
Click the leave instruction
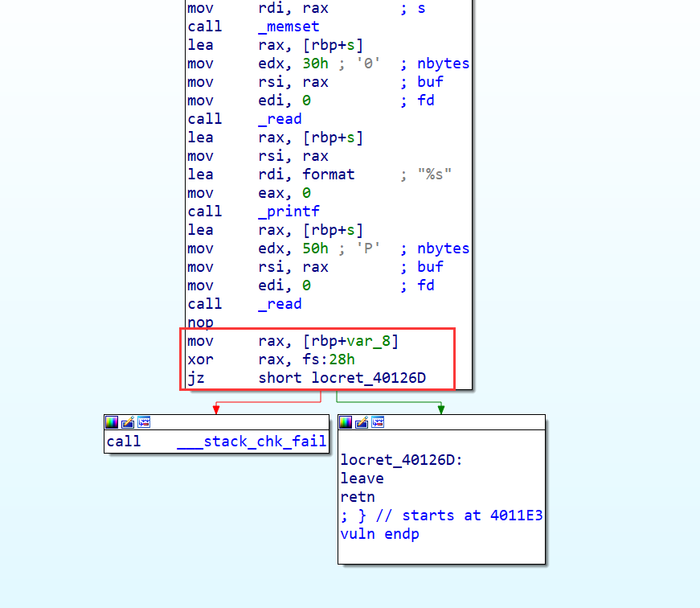click(362, 479)
